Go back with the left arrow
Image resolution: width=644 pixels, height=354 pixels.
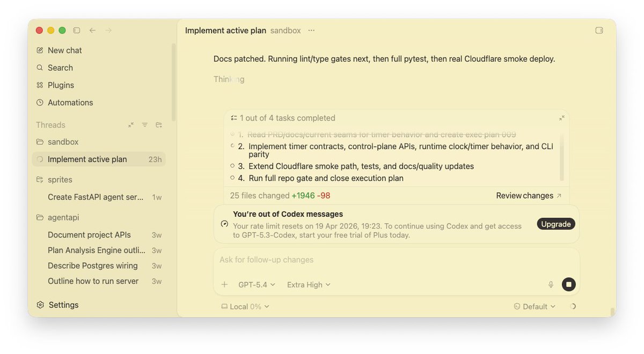tap(92, 31)
